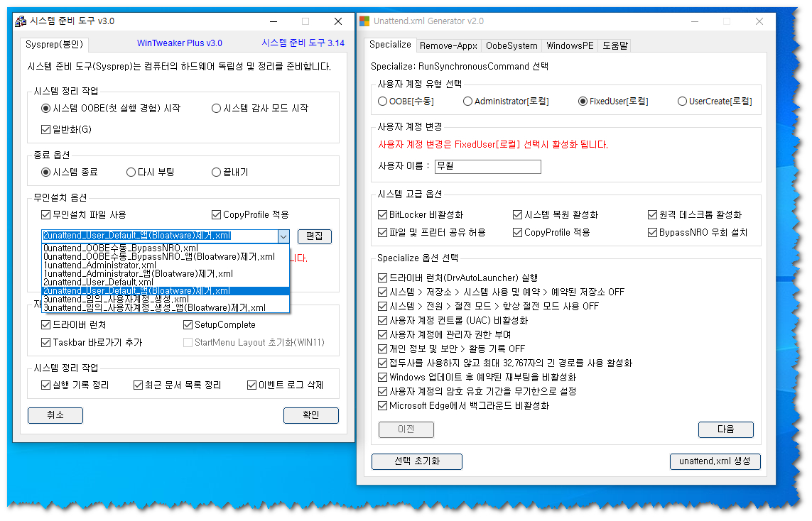Click the 확인 button
Screen dimensions: 812x521
(x=311, y=415)
